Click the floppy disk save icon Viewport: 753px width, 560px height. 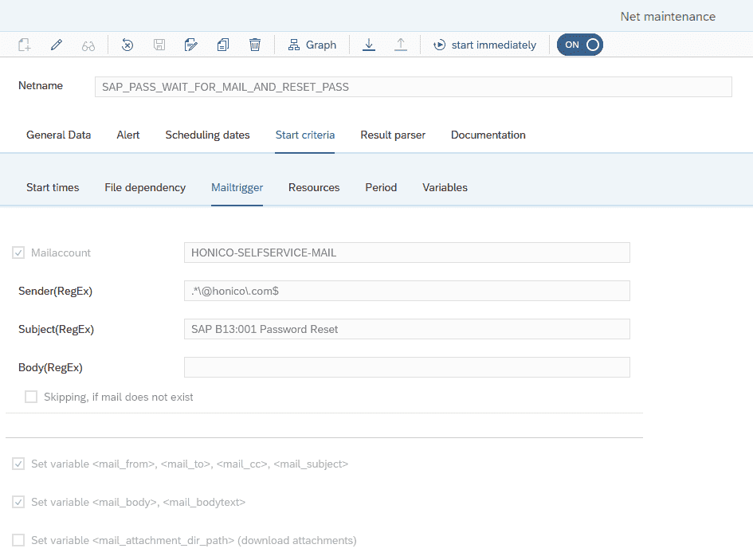pos(159,45)
